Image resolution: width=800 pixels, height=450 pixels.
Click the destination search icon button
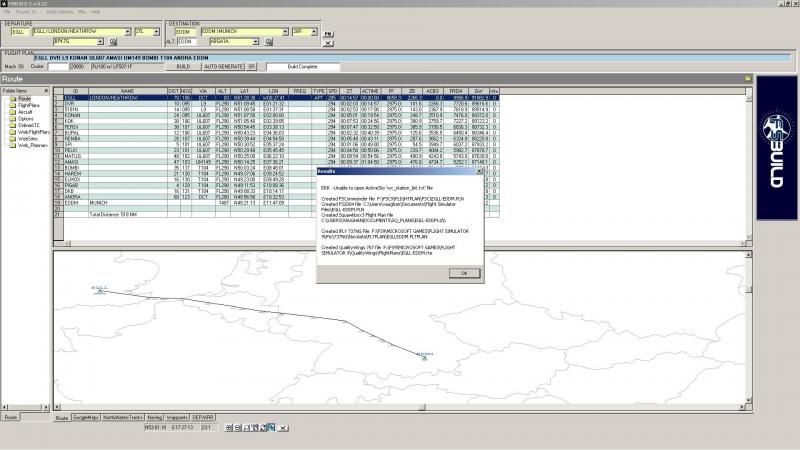point(269,41)
